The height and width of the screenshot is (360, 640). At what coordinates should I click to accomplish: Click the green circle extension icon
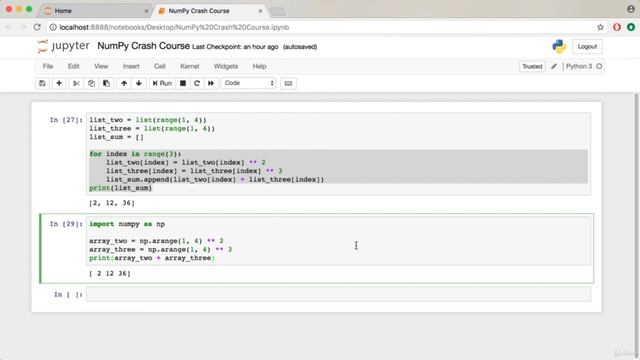pos(631,27)
